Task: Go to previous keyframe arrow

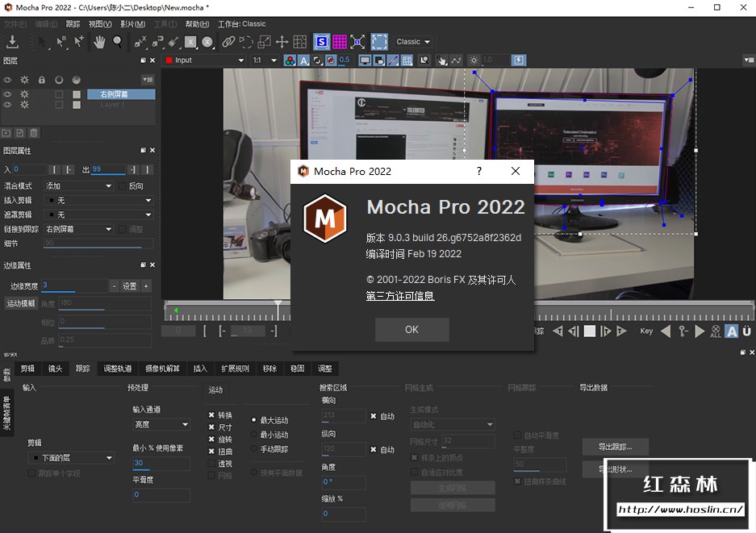Action: (x=666, y=331)
